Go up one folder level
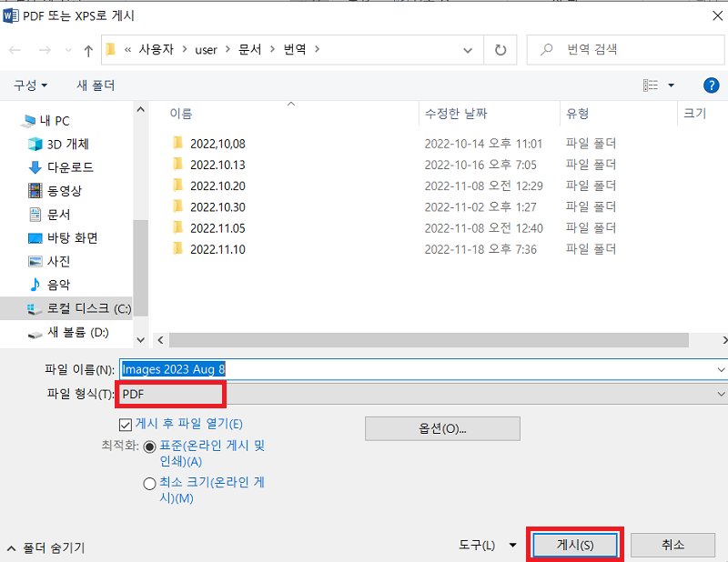This screenshot has width=728, height=562. pyautogui.click(x=88, y=50)
